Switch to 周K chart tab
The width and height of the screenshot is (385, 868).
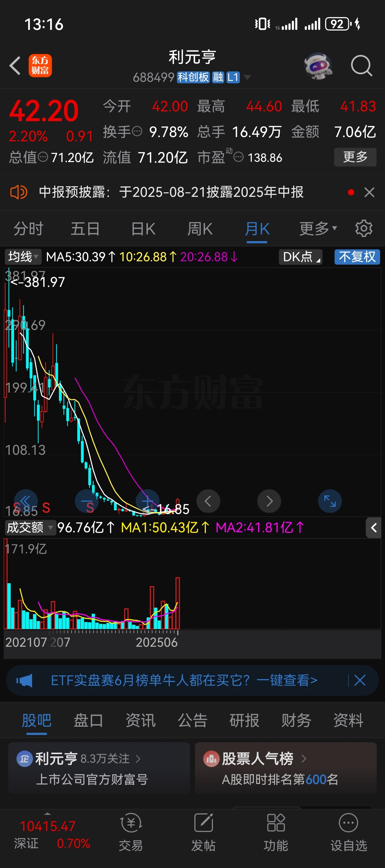coord(200,229)
